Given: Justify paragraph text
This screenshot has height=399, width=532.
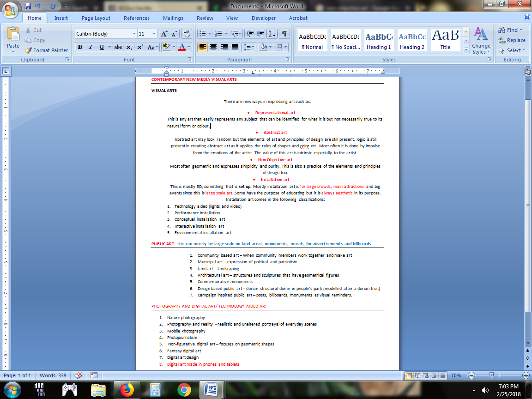Looking at the screenshot, I should (x=235, y=47).
